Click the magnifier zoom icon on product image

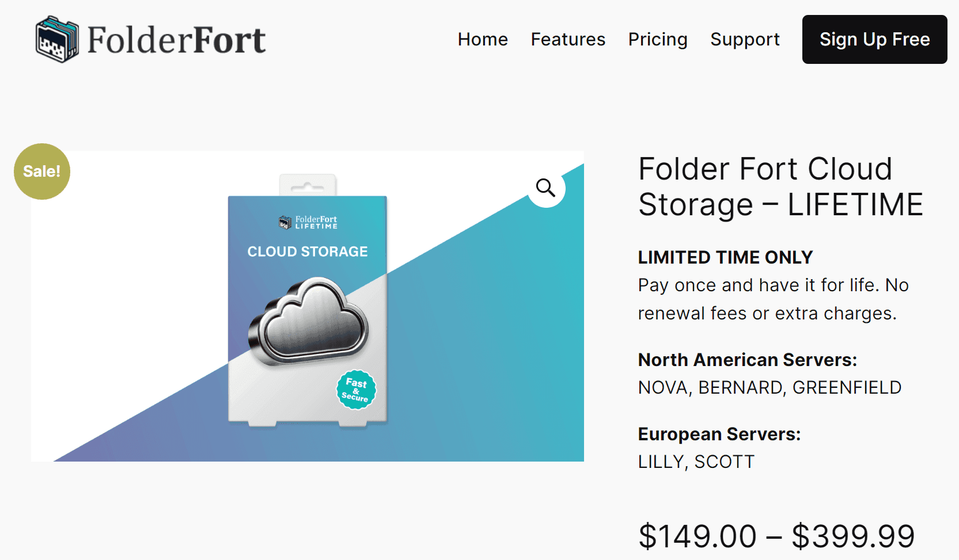(546, 188)
